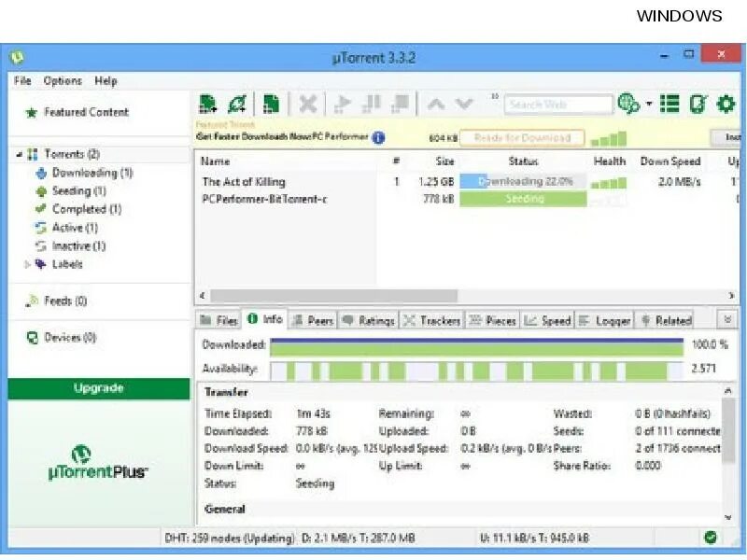747x560 pixels.
Task: Select Inactive (1) category
Action: point(78,245)
